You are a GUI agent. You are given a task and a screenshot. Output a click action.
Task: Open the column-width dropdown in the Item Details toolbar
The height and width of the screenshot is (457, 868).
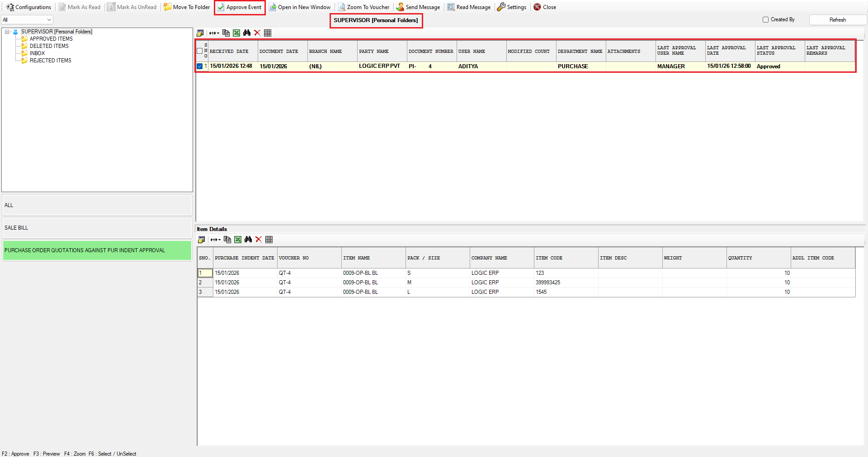pos(216,240)
